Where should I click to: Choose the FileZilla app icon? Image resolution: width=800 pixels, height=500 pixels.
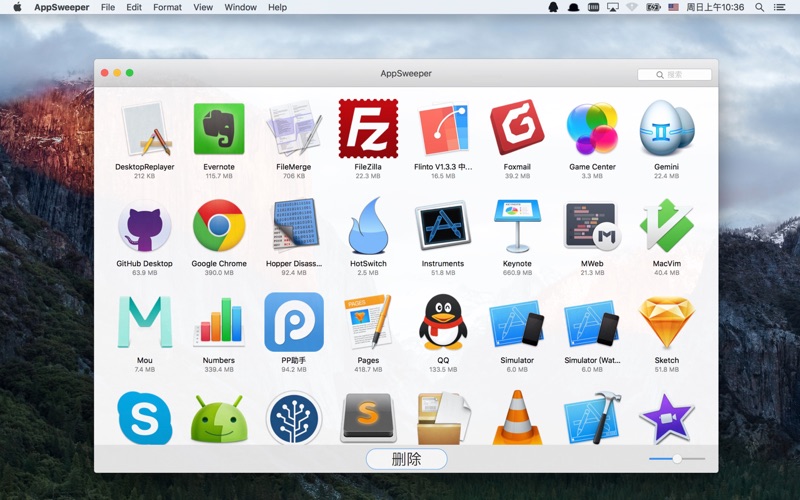(x=368, y=129)
